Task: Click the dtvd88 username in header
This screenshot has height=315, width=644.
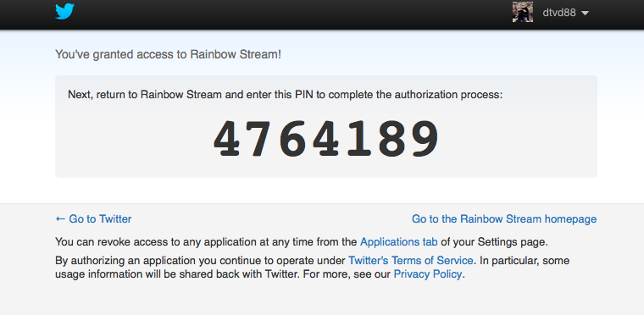Action: click(x=559, y=13)
